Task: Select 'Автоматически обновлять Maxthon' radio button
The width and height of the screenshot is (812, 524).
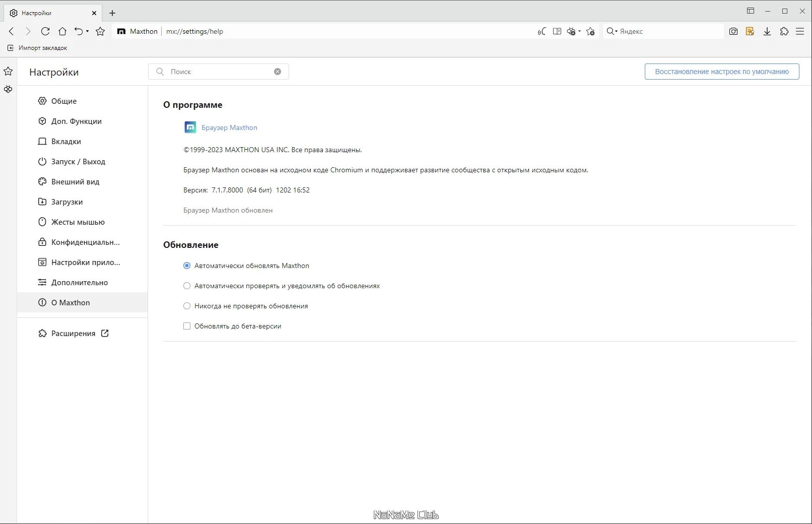Action: [x=187, y=266]
